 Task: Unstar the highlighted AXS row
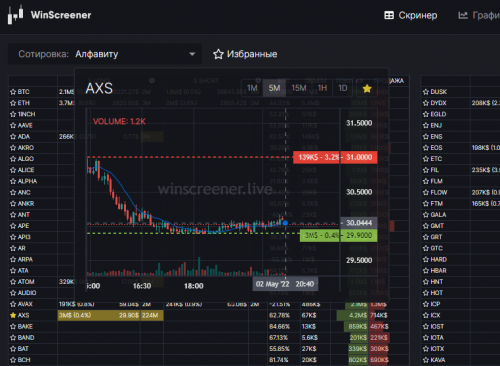click(x=13, y=315)
